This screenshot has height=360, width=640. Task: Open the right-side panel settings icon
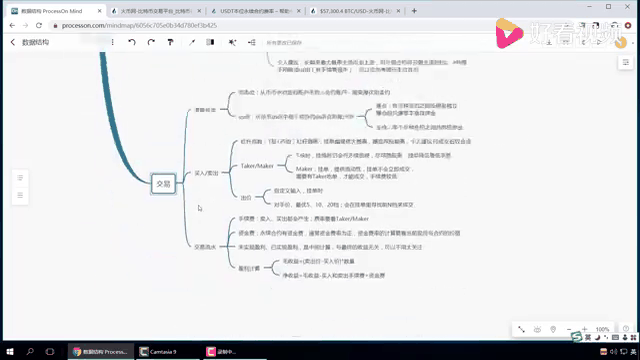pyautogui.click(x=625, y=62)
